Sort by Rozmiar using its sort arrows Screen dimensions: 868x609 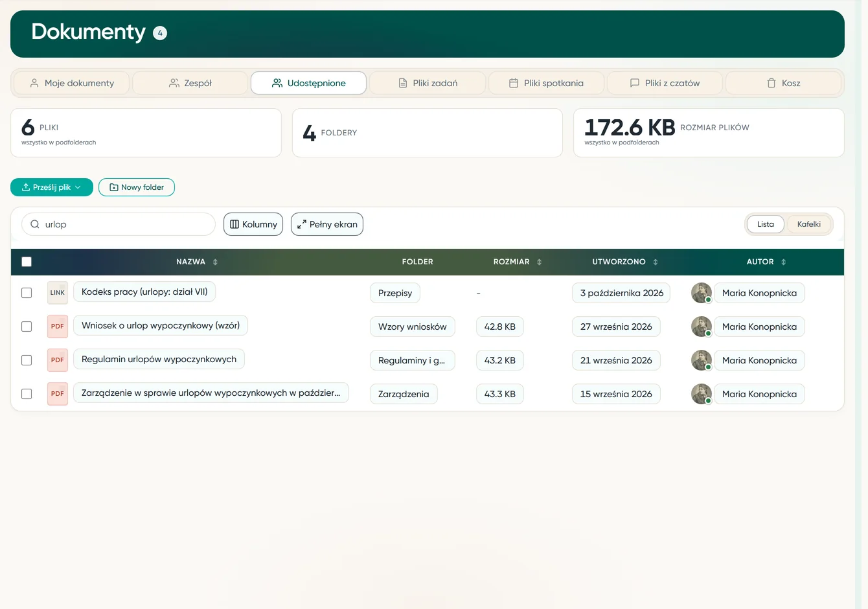point(539,262)
